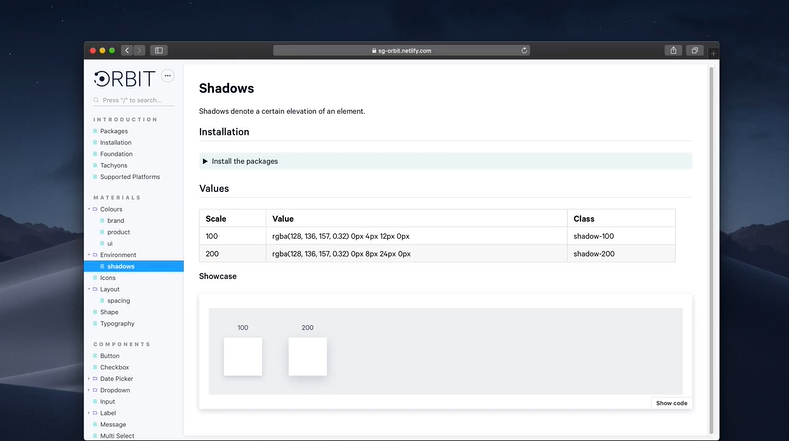Click the shadow-100 showcase box
789x441 pixels.
(x=243, y=356)
